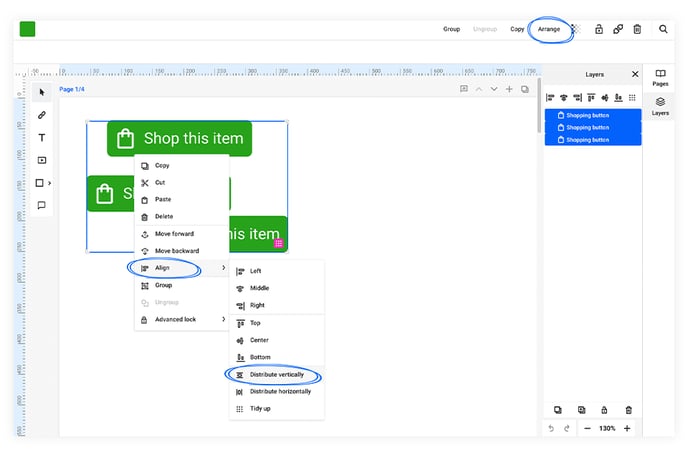Choose Copy from the context menu

pyautogui.click(x=182, y=165)
